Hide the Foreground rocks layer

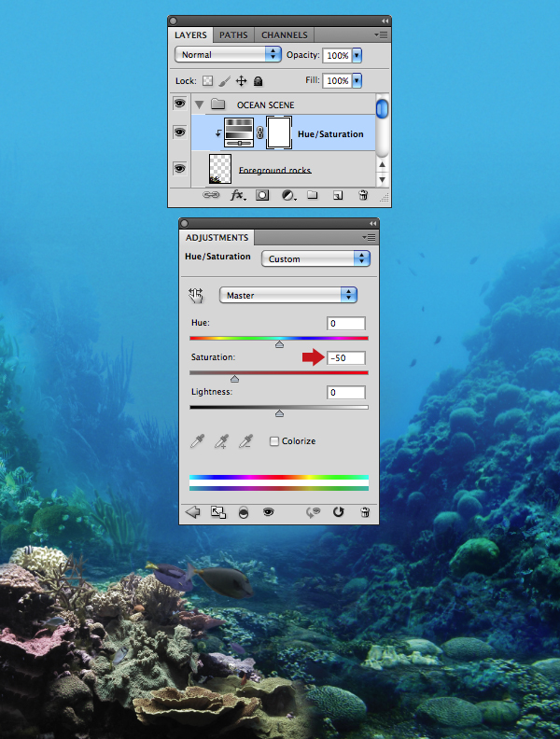179,168
